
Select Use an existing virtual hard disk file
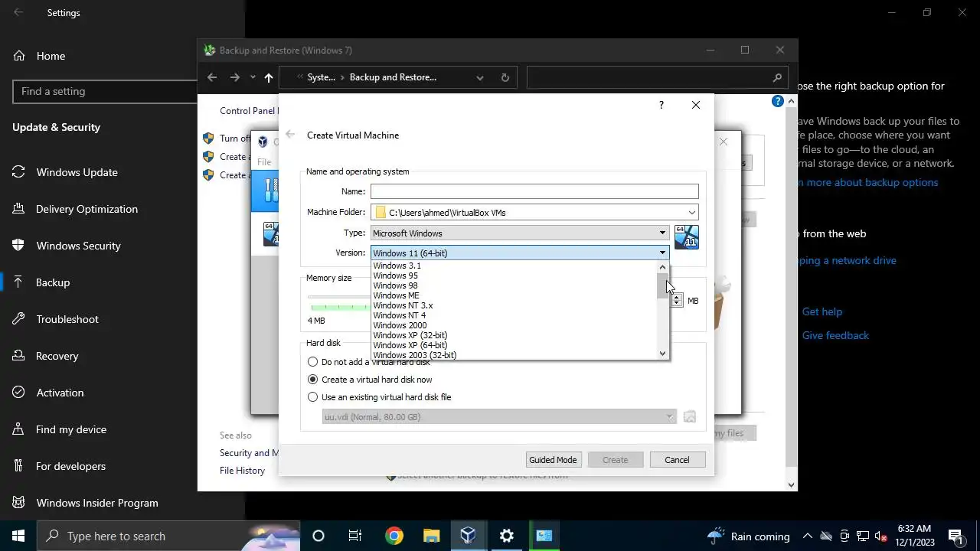(379, 397)
